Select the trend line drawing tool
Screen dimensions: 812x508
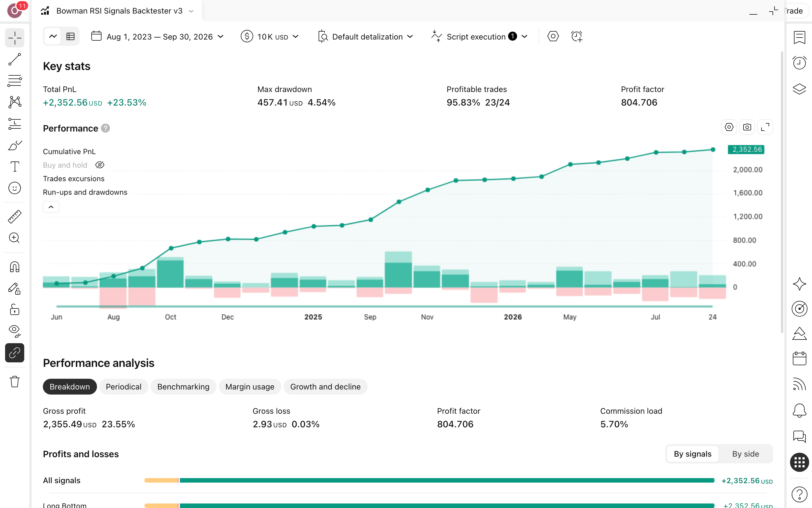(15, 60)
